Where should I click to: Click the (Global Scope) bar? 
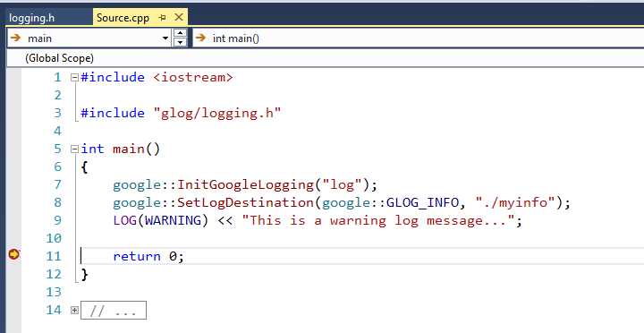point(326,58)
